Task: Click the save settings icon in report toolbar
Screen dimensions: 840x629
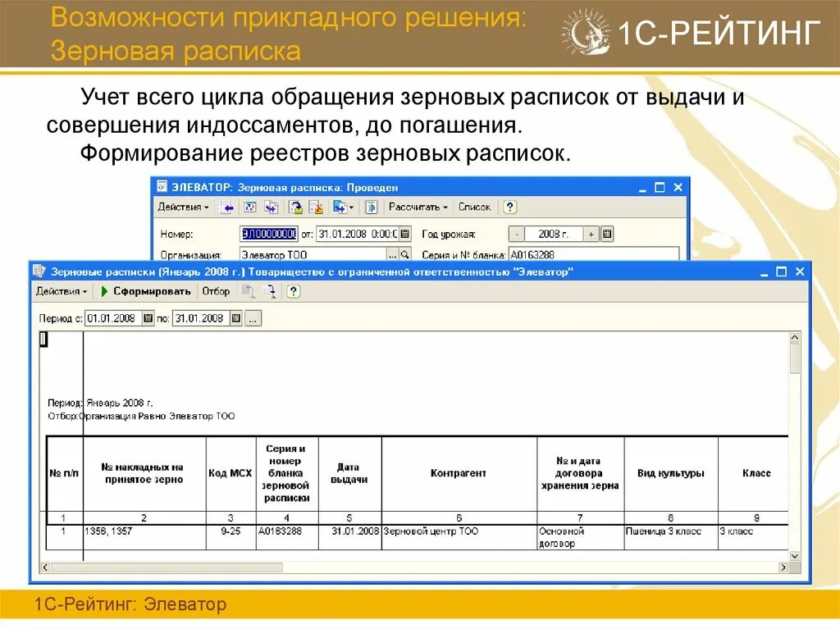Action: click(269, 291)
